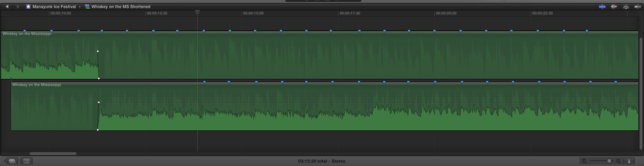Select upper clip's bottom volume keyframe

(99, 79)
